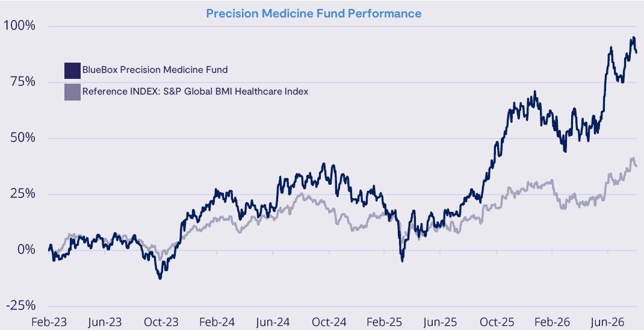The width and height of the screenshot is (644, 330).
Task: Click the 0% y-axis label
Action: tap(26, 249)
